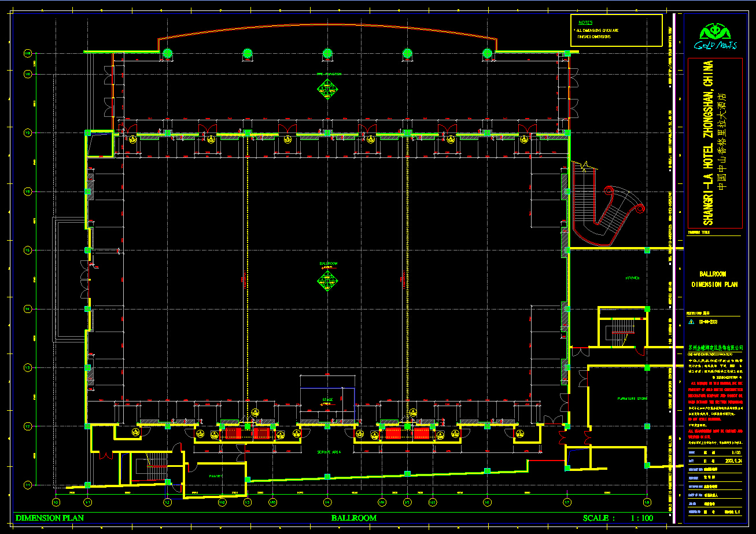Click the date 2003.9.24 in title block
The height and width of the screenshot is (534, 756).
tap(733, 461)
